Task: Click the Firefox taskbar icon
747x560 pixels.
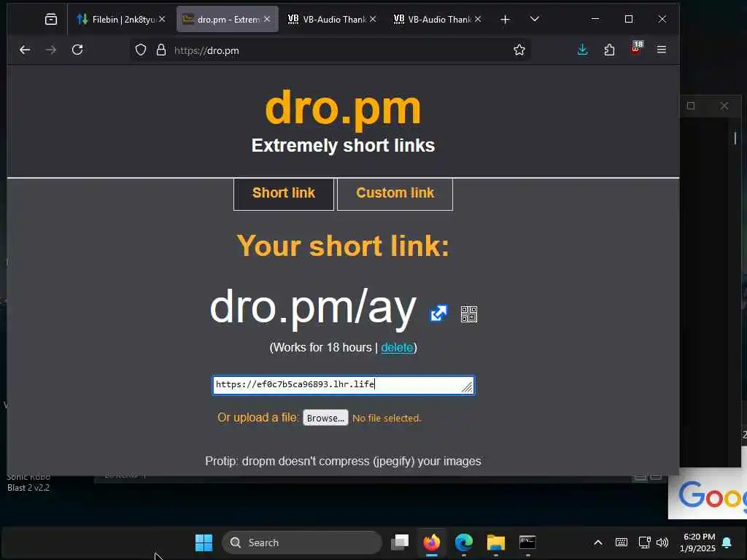Action: [432, 542]
